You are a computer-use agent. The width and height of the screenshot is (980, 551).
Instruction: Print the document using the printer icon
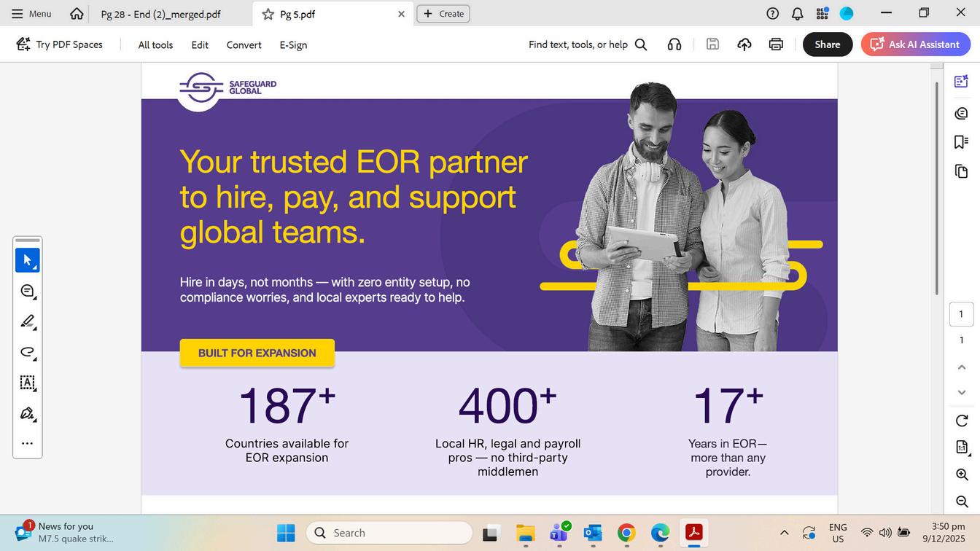(x=776, y=44)
